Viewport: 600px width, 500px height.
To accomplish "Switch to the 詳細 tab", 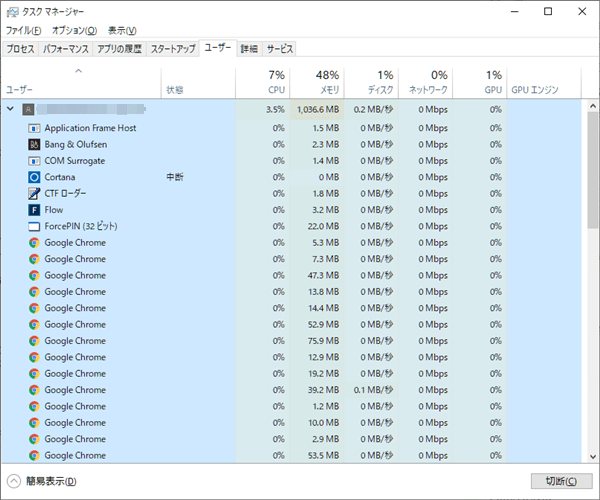I will point(249,49).
